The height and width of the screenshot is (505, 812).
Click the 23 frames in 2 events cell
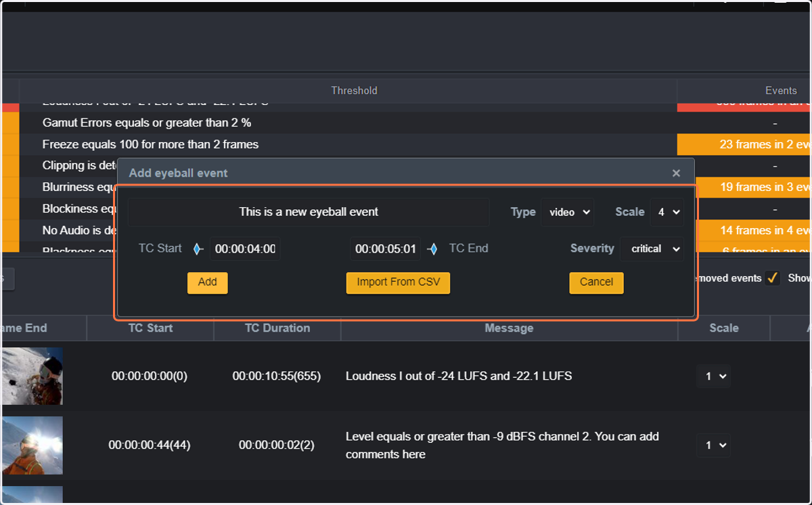744,144
